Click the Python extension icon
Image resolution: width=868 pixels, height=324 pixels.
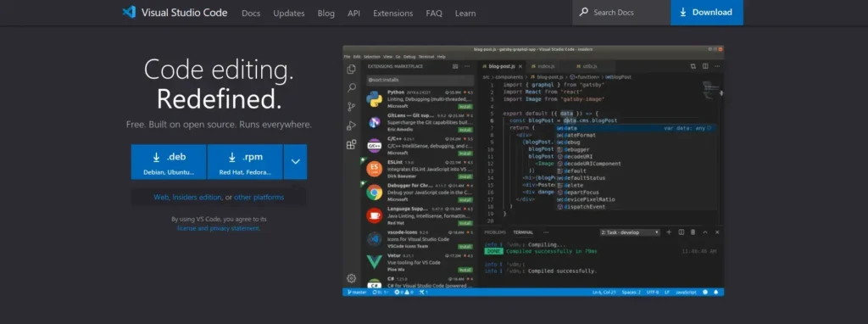(x=374, y=98)
